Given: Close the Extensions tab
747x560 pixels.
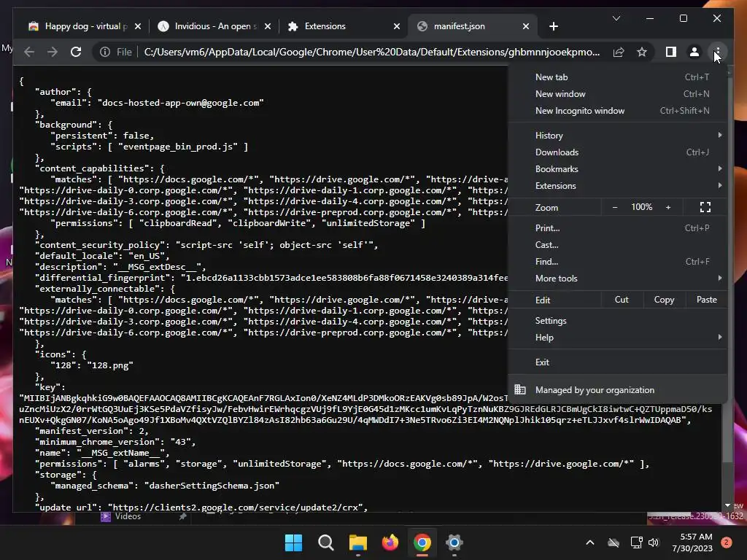Looking at the screenshot, I should tap(396, 26).
